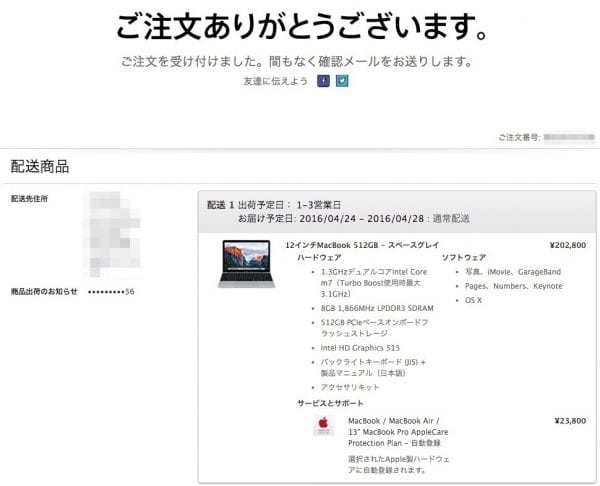Click the 'ご注文を受け付けました' confirmation message
The image size is (600, 486).
(x=297, y=61)
